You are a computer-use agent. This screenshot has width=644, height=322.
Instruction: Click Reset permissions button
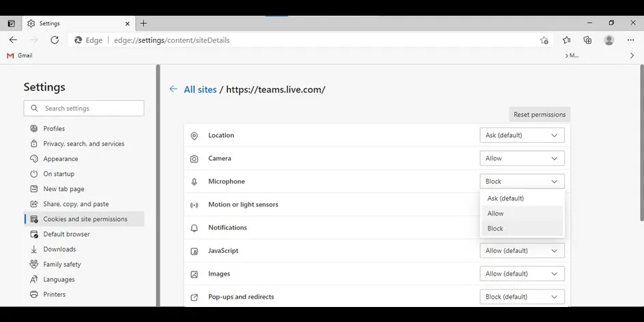(540, 115)
